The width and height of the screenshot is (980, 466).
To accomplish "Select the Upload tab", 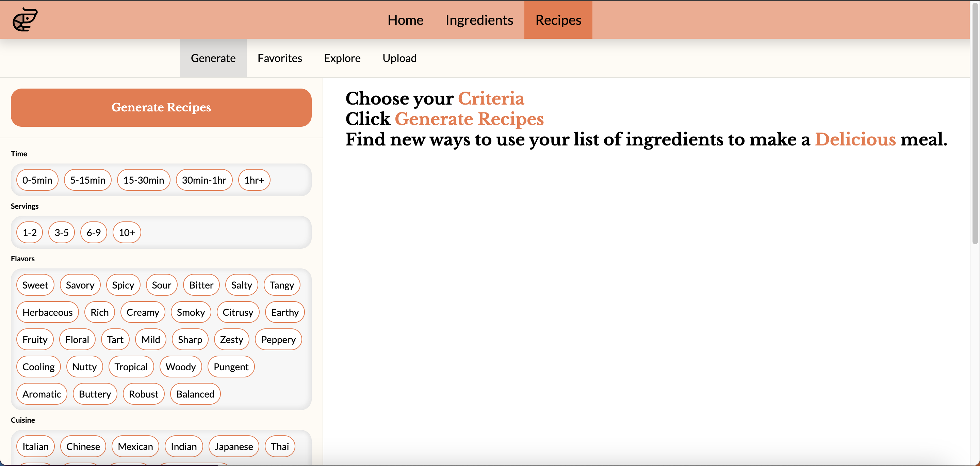I will (x=399, y=58).
